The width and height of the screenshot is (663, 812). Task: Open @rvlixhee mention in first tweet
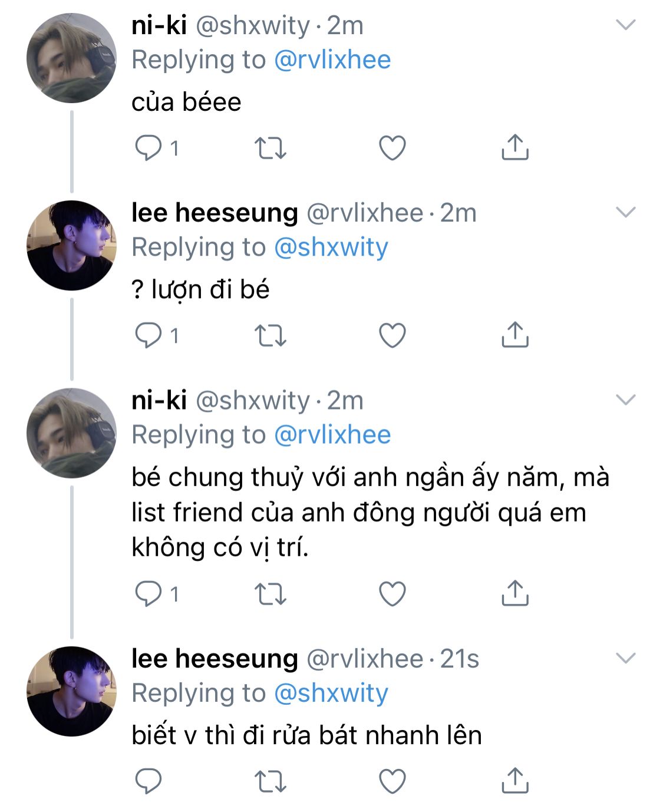coord(332,60)
